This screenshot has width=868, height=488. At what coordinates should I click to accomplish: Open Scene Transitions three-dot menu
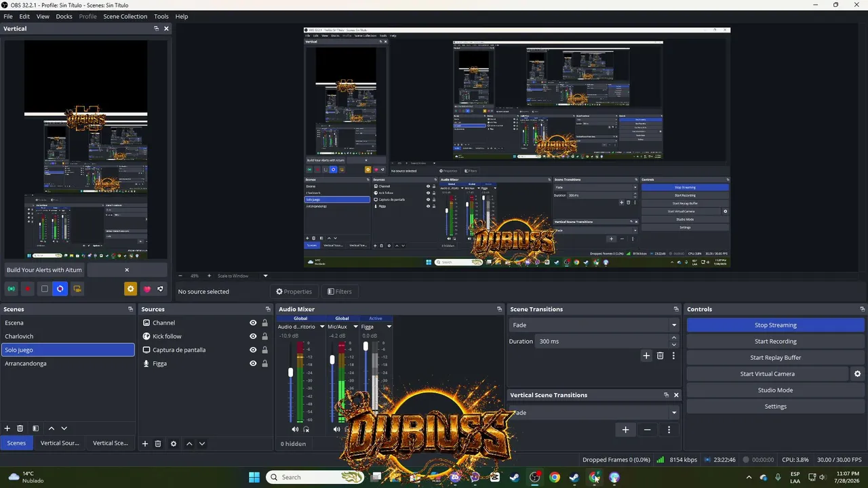click(673, 355)
